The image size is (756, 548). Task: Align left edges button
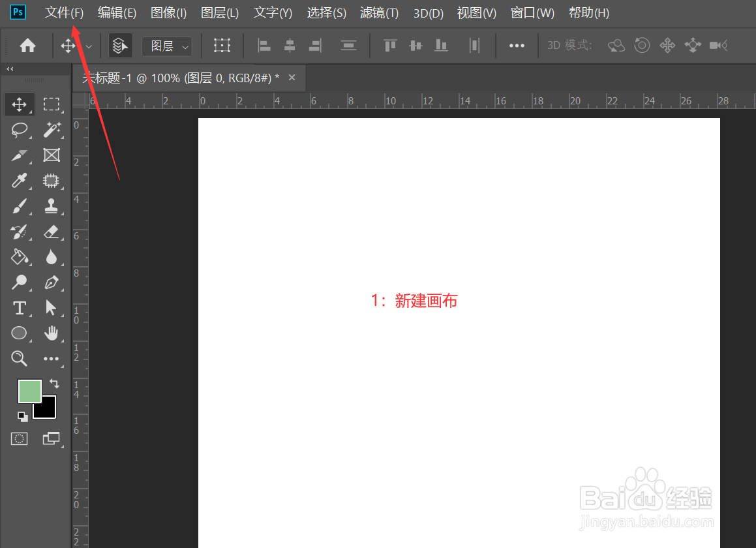click(264, 46)
